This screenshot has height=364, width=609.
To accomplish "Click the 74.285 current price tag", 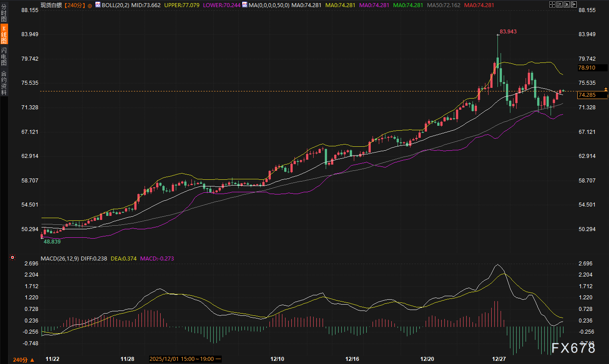I will (x=592, y=95).
